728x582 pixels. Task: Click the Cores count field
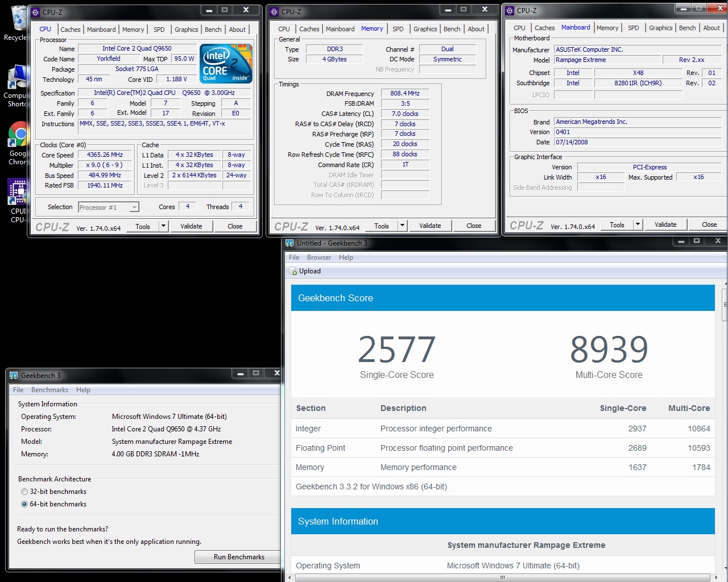tap(188, 207)
